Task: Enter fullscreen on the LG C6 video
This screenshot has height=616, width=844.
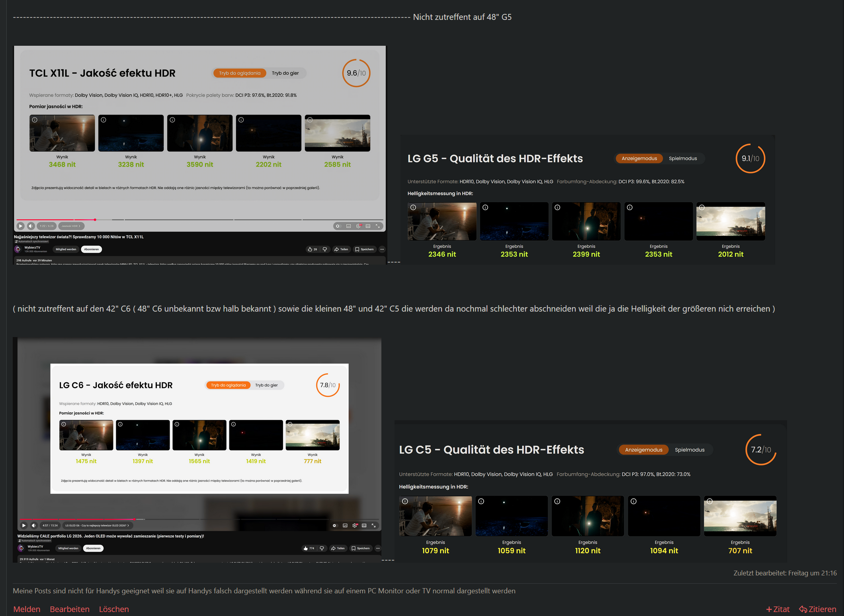Action: (x=374, y=526)
